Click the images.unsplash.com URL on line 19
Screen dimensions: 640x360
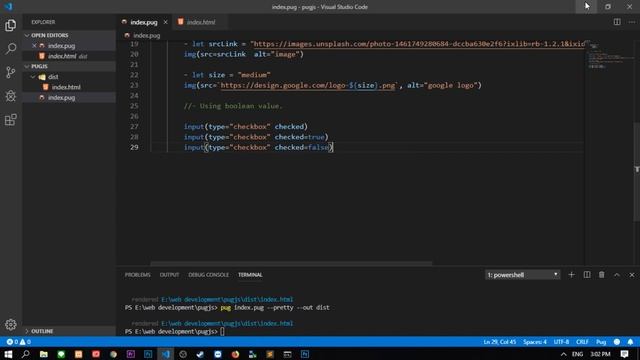pyautogui.click(x=420, y=44)
